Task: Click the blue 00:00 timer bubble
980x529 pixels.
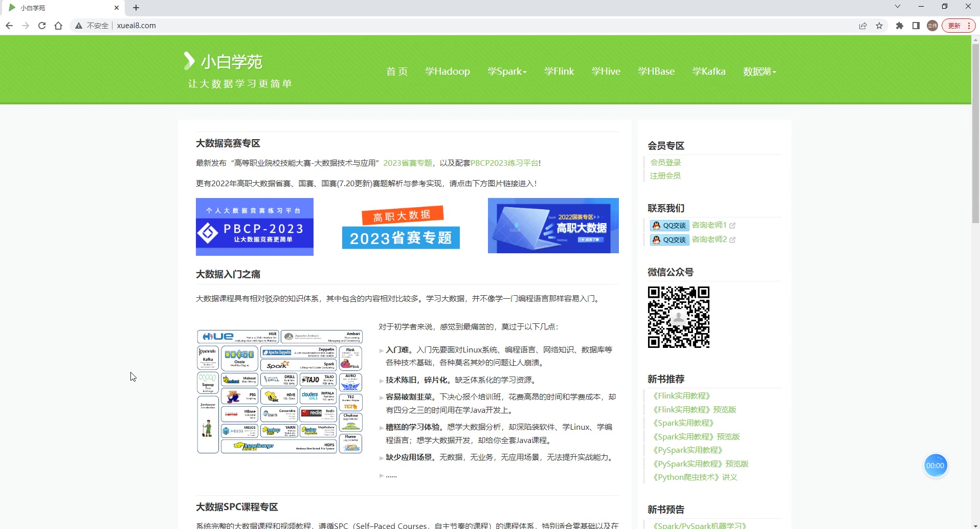Action: click(x=935, y=466)
